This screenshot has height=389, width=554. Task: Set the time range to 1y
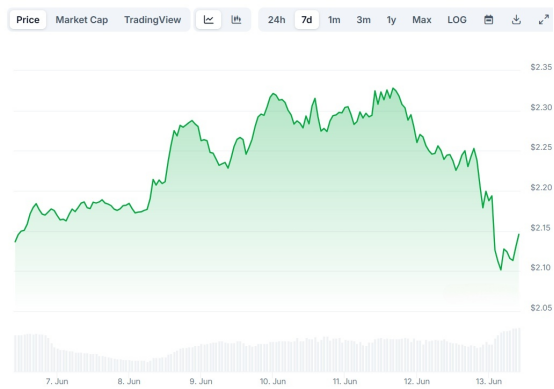pos(391,19)
